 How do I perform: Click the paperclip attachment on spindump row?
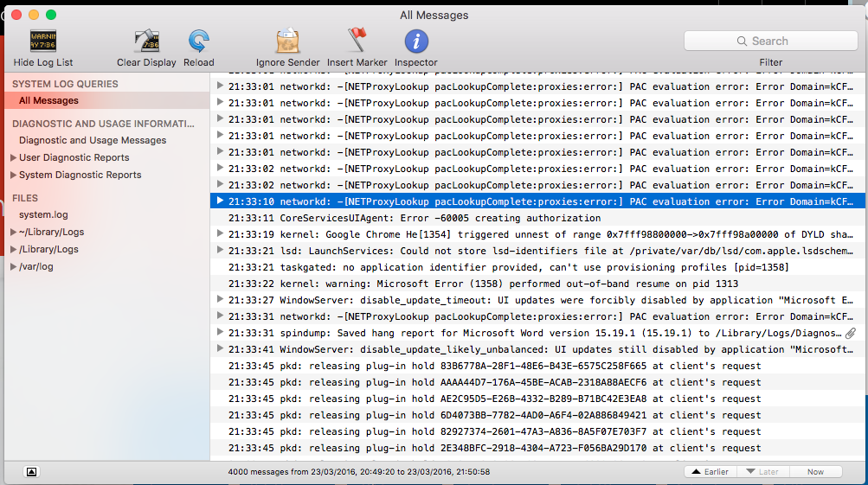851,333
